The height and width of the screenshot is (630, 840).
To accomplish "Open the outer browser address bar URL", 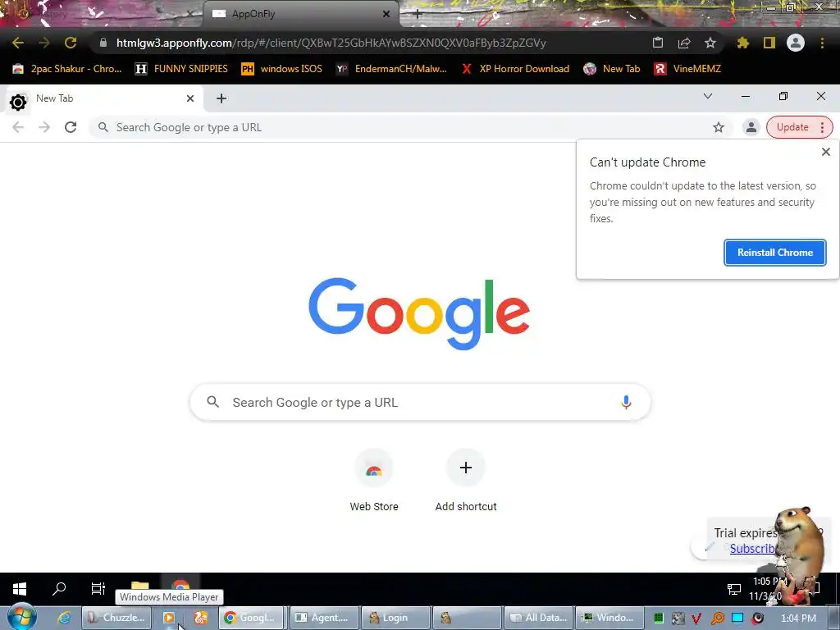I will tap(331, 43).
